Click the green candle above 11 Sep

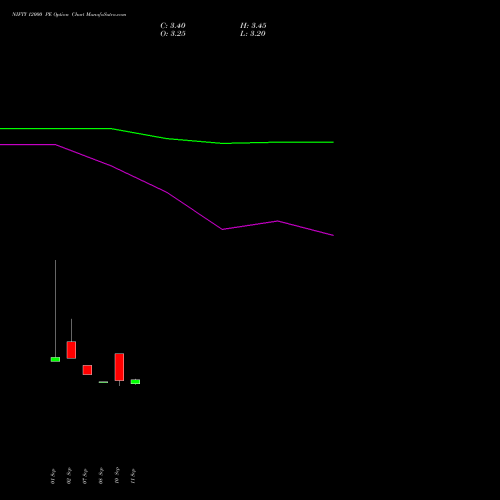point(135,382)
